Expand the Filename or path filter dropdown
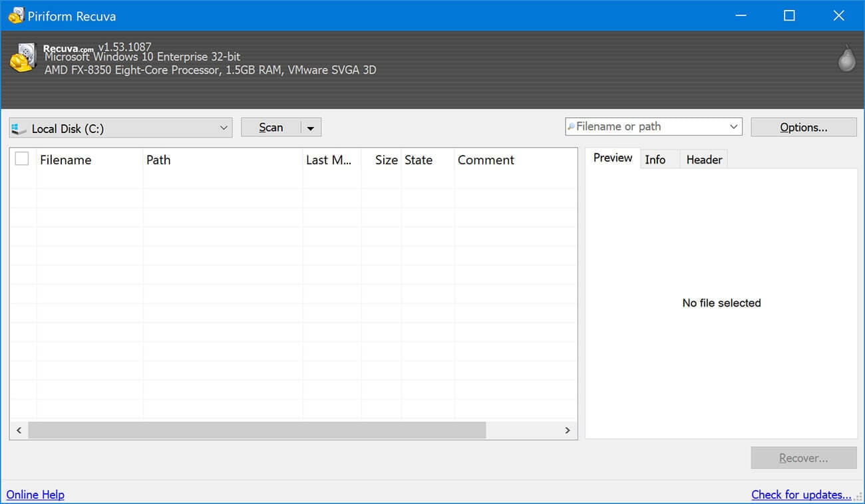Image resolution: width=865 pixels, height=504 pixels. click(733, 126)
